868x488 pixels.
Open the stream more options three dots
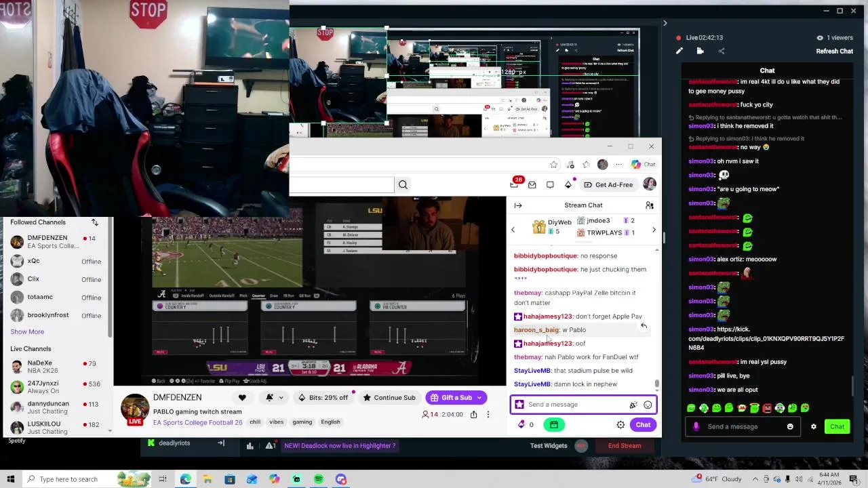tap(488, 414)
